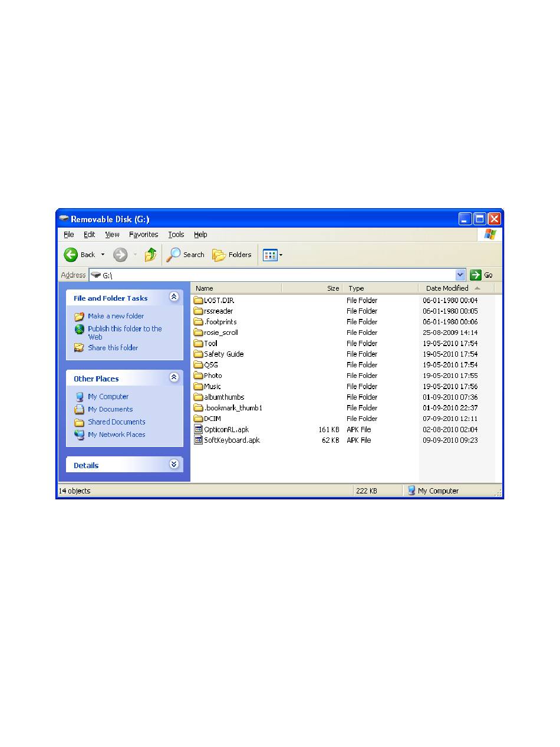560x747 pixels.
Task: Click the Windows flag logo icon
Action: [490, 235]
